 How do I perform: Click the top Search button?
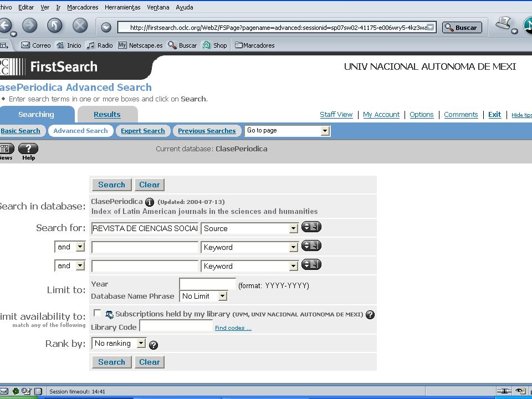coord(111,185)
